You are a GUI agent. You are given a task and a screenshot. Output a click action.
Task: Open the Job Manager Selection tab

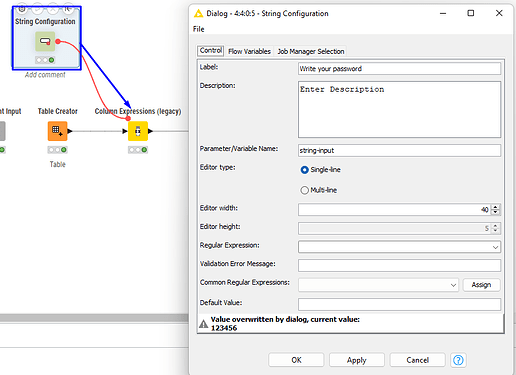click(311, 51)
